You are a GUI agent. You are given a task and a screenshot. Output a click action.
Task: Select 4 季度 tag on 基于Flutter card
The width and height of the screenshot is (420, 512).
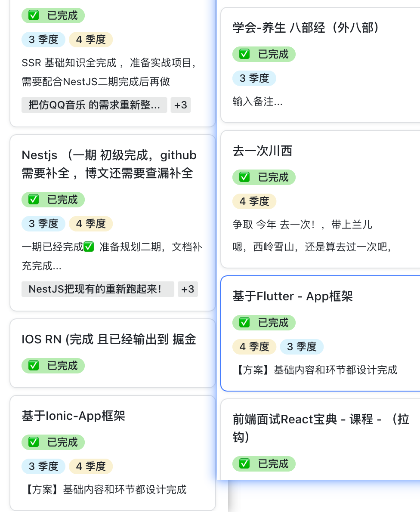(x=254, y=347)
